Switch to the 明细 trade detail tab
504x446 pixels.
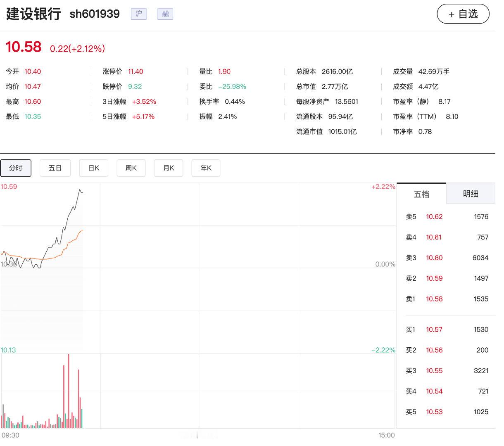click(471, 194)
